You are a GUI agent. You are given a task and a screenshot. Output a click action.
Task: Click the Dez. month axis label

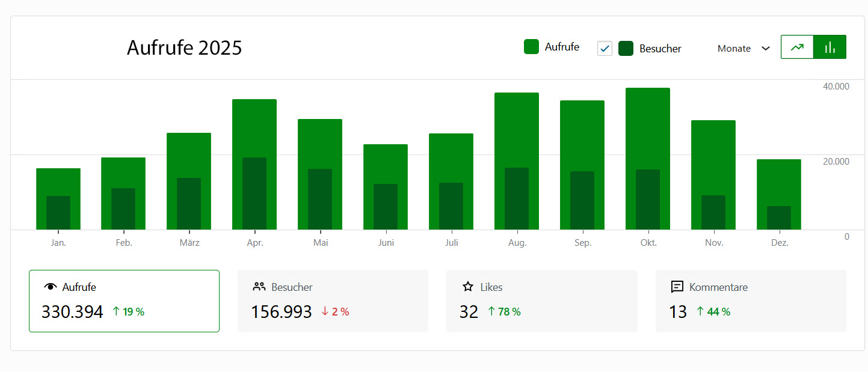[x=779, y=243]
